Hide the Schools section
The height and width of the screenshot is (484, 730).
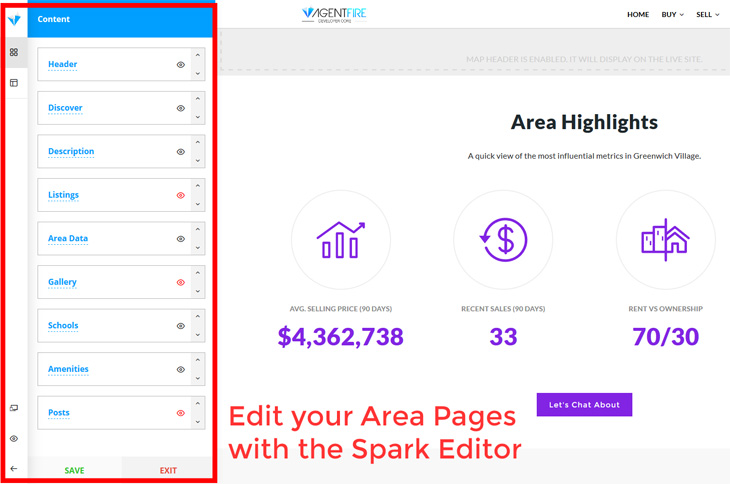tap(181, 326)
